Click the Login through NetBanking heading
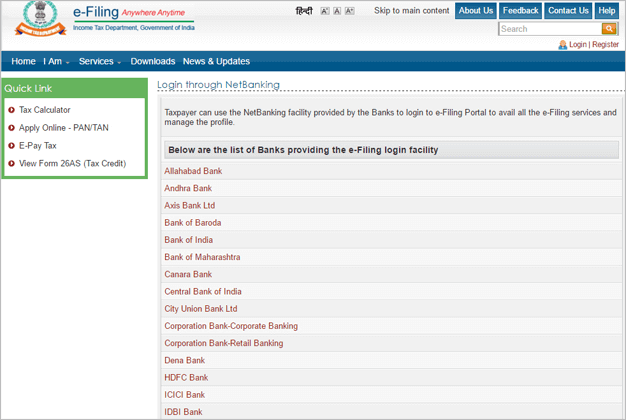Viewport: 626px width, 420px height. tap(218, 85)
